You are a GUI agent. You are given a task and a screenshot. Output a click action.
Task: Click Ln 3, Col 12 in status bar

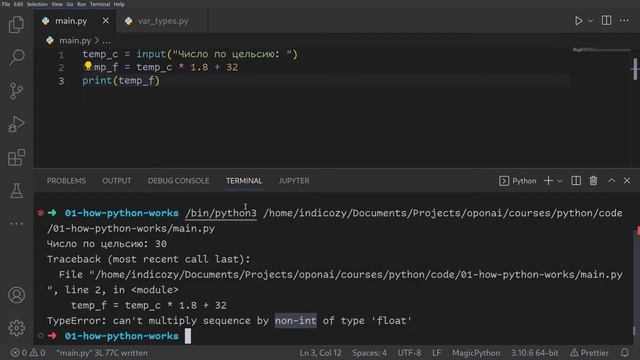[x=320, y=353]
